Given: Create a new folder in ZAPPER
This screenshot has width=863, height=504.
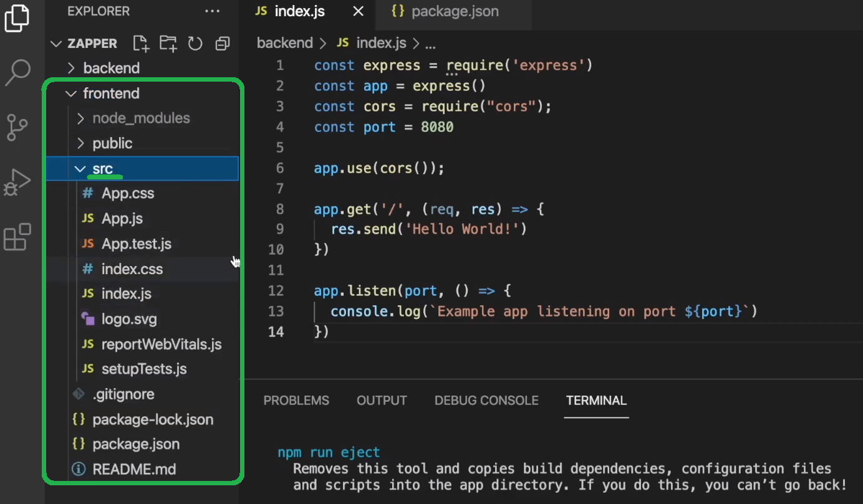Looking at the screenshot, I should point(168,44).
